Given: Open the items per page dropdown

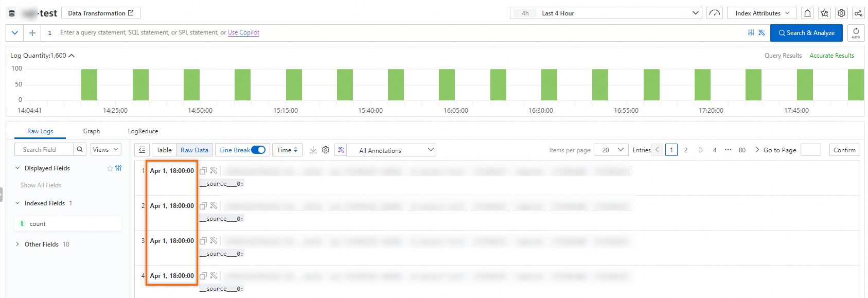Looking at the screenshot, I should coord(611,150).
